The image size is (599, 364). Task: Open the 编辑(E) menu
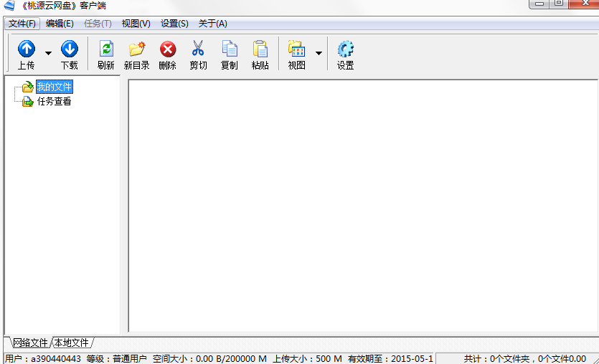pos(60,24)
